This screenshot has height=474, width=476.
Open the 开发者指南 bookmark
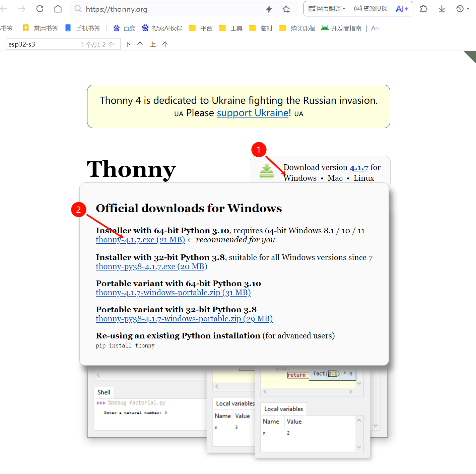tap(341, 28)
